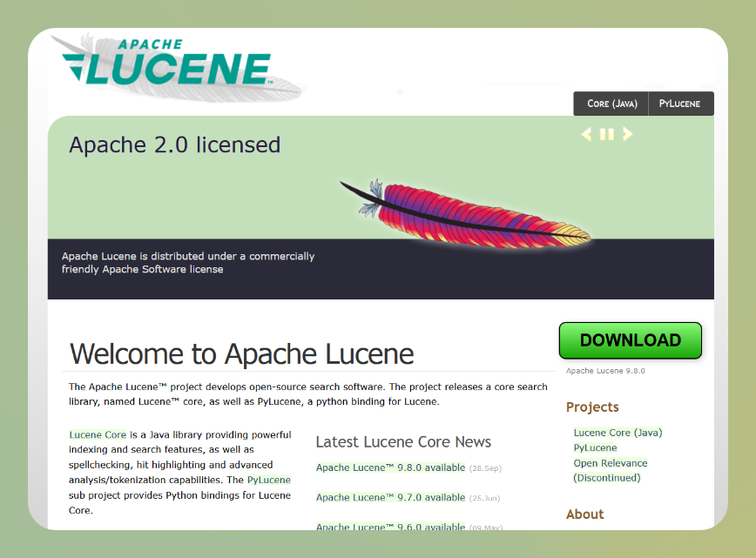
Task: Click the 'Projects' sidebar heading
Action: [592, 407]
